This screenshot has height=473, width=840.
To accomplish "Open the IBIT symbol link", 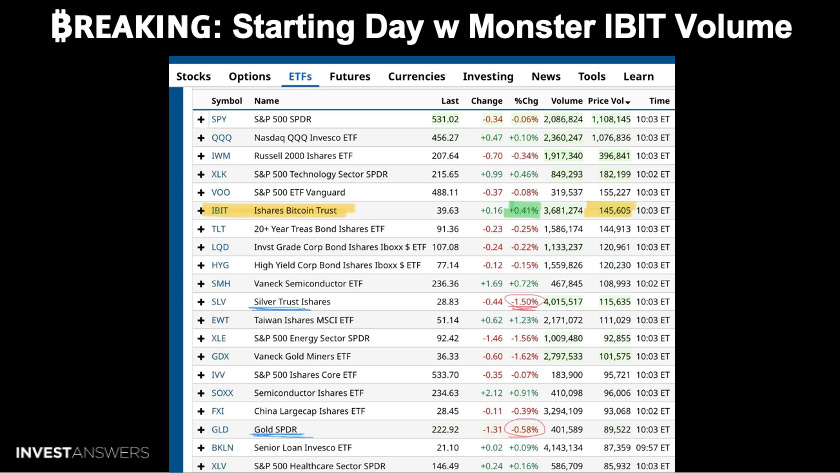I will [219, 211].
